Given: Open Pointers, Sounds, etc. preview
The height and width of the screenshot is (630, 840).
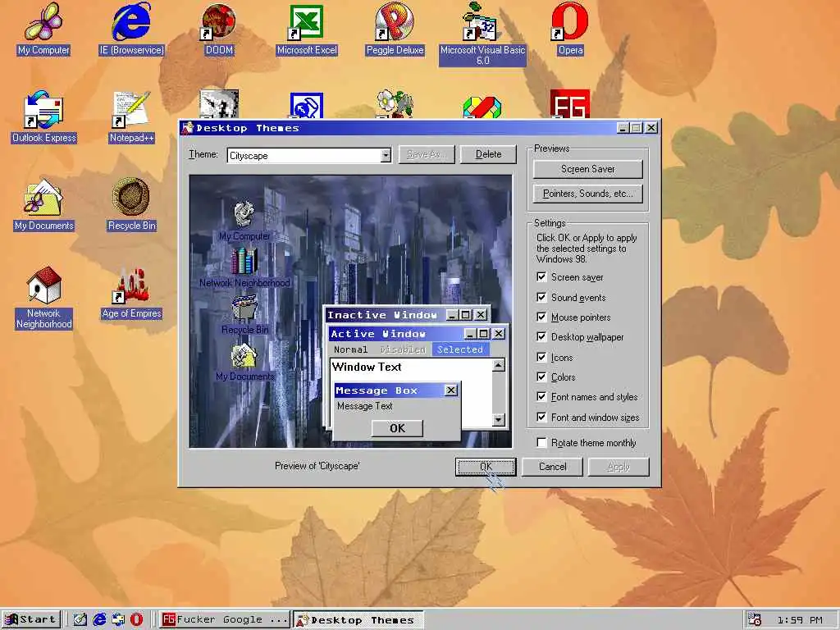Looking at the screenshot, I should coord(587,194).
